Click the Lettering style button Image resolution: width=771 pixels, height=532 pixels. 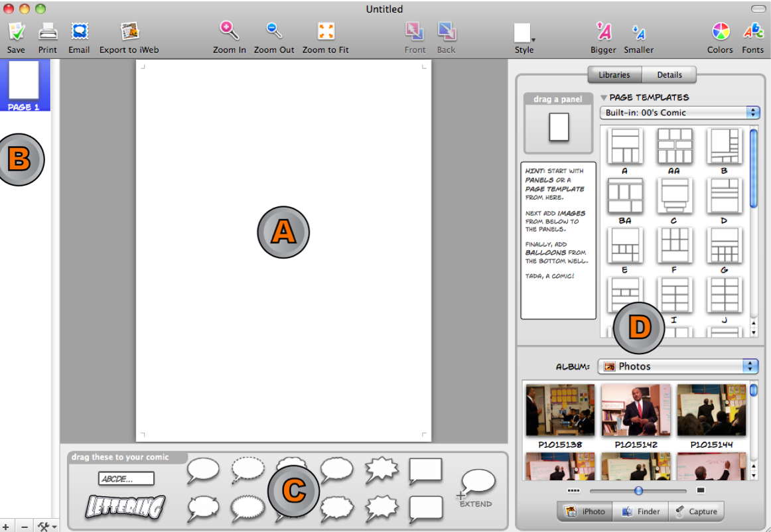125,507
